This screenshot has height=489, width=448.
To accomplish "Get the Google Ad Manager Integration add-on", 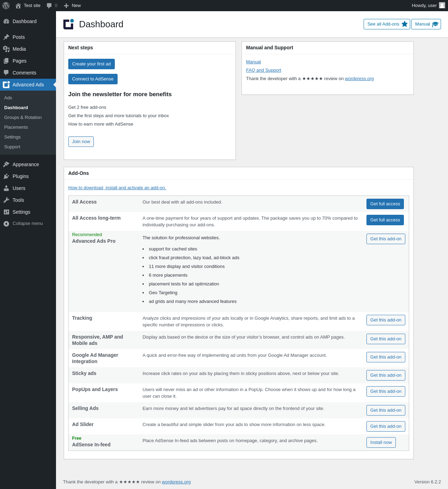I will coord(386,357).
